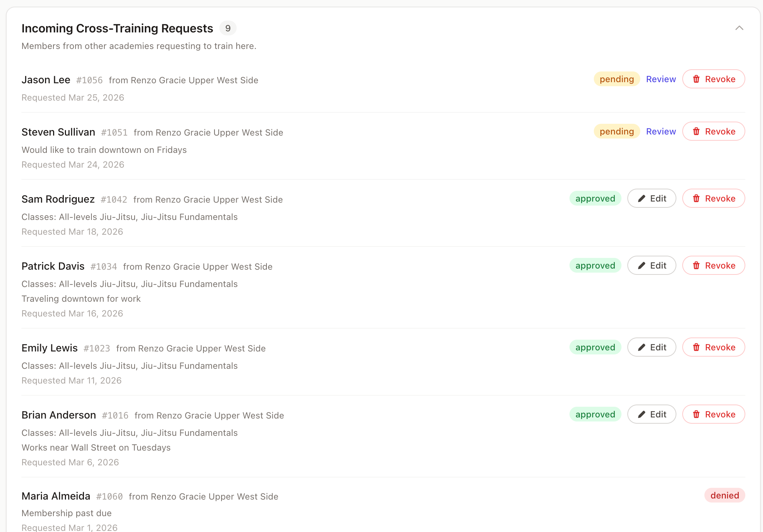Edit Brian Anderson's approved request
This screenshot has width=763, height=532.
pyautogui.click(x=652, y=414)
